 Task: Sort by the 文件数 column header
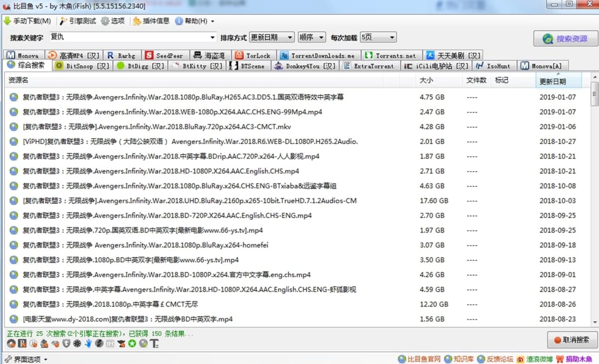coord(477,80)
